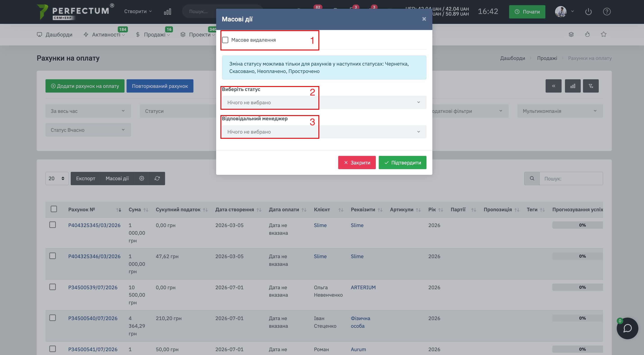This screenshot has height=355, width=644.
Task: Open the live chat bubble
Action: (627, 328)
